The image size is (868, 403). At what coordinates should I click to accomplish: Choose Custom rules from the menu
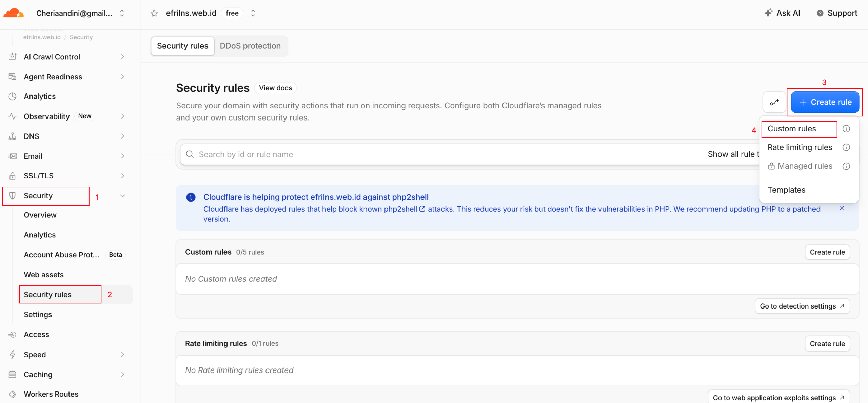tap(792, 129)
